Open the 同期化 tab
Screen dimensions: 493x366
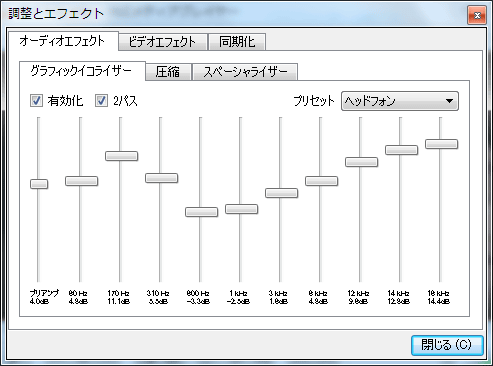(x=237, y=42)
